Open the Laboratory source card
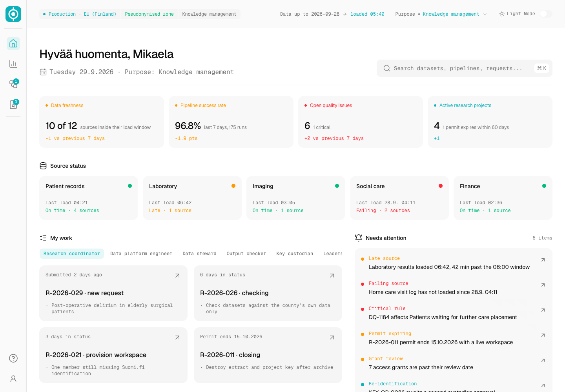This screenshot has height=392, width=565. click(x=192, y=198)
